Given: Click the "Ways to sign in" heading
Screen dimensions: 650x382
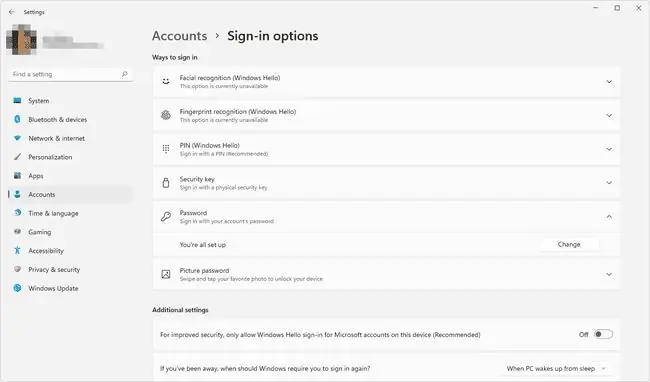Looking at the screenshot, I should tap(175, 57).
